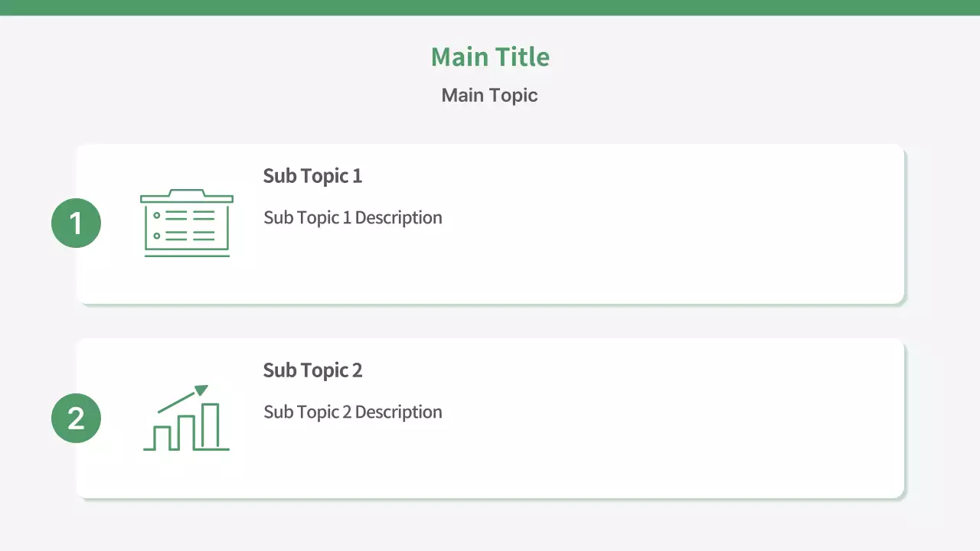Screen dimensions: 980x551
Task: Click the shortest bar in the chart icon
Action: [x=162, y=437]
